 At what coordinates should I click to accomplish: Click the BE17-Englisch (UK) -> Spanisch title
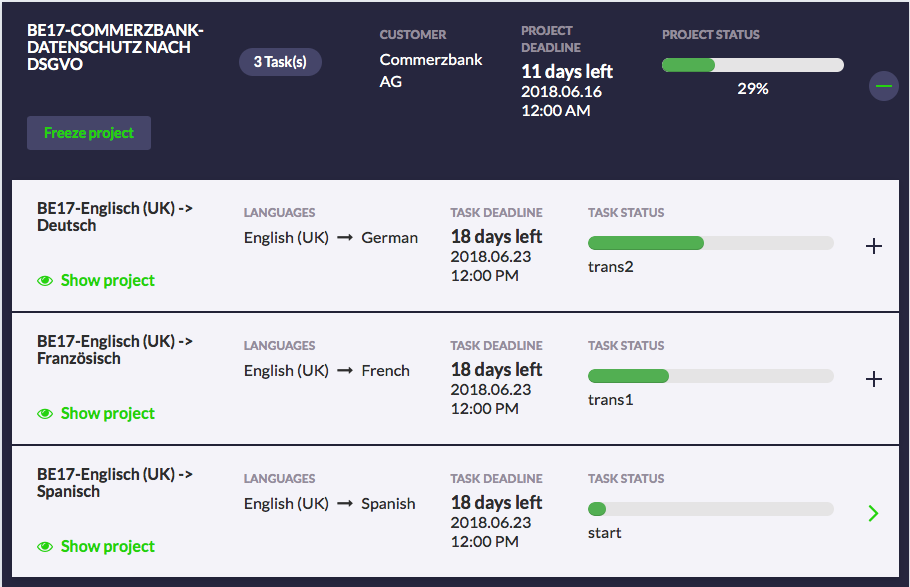[x=115, y=482]
